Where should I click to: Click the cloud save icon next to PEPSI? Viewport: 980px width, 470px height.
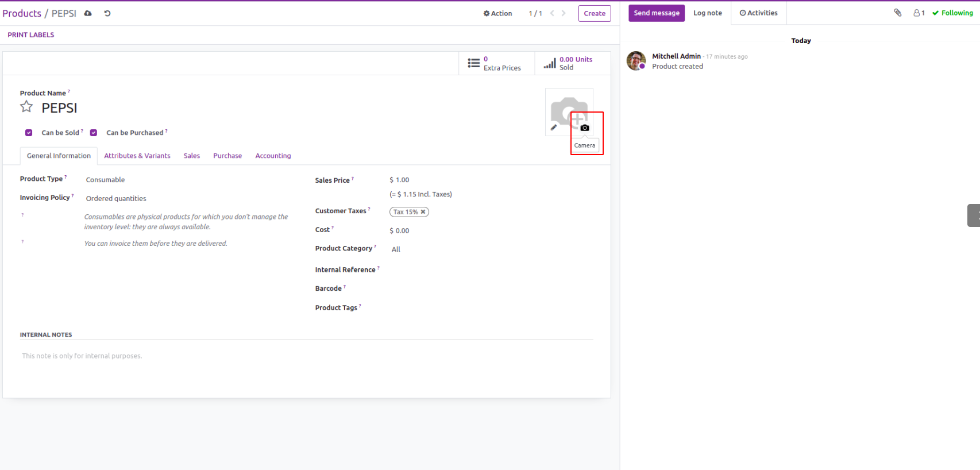tap(88, 13)
